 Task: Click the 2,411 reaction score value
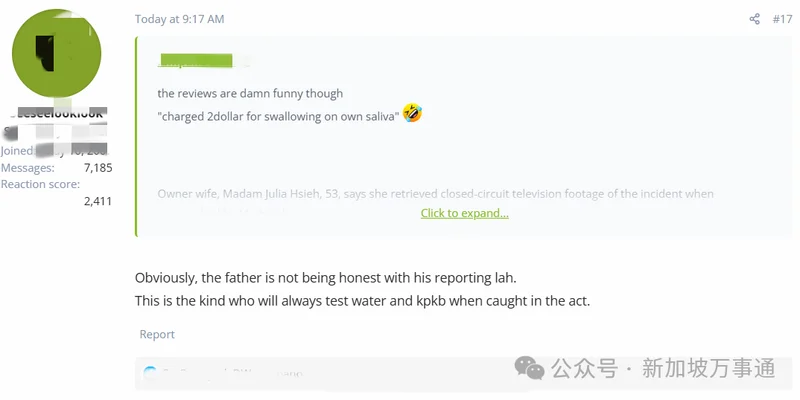tap(98, 201)
